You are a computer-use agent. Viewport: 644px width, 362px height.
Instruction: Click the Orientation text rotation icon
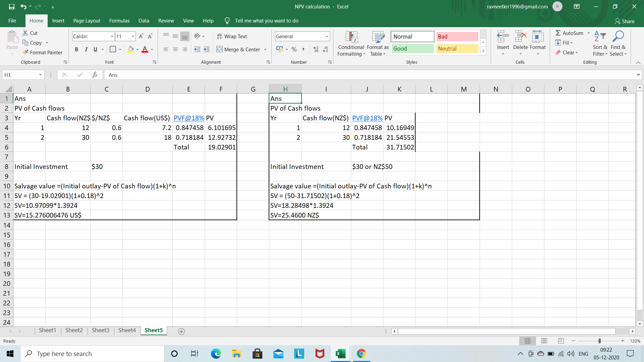197,36
